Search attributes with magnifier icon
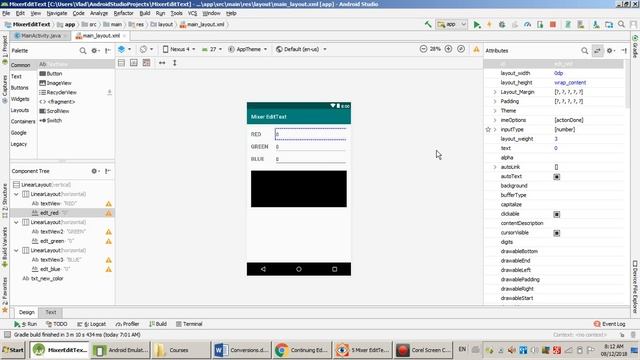This screenshot has width=640, height=360. click(584, 51)
